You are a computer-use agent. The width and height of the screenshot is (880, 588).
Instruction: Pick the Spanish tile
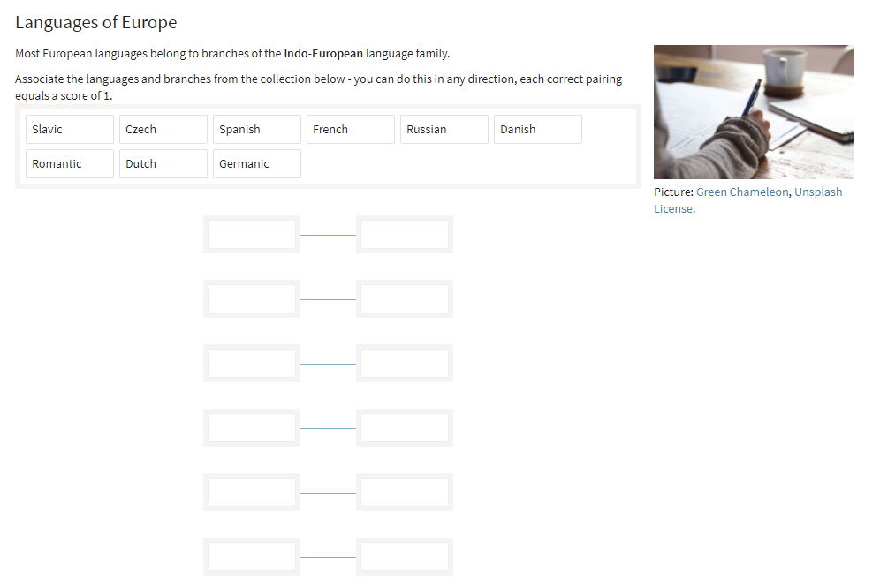point(257,129)
